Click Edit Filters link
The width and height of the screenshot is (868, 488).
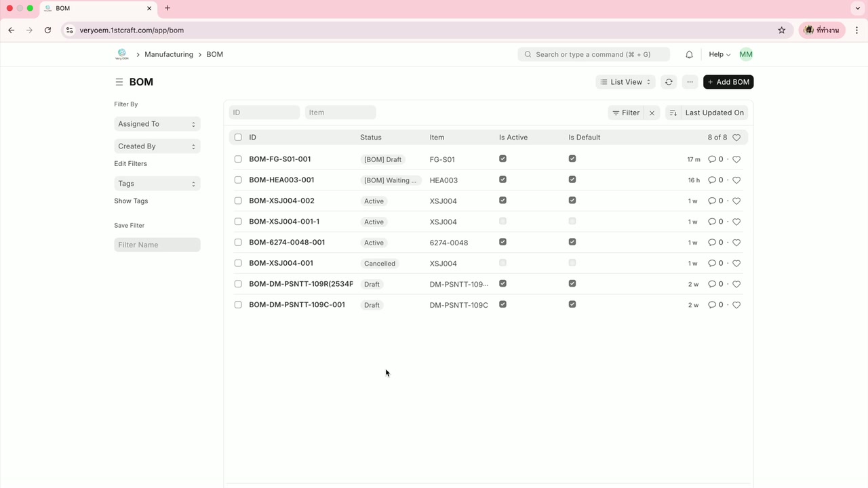click(130, 164)
